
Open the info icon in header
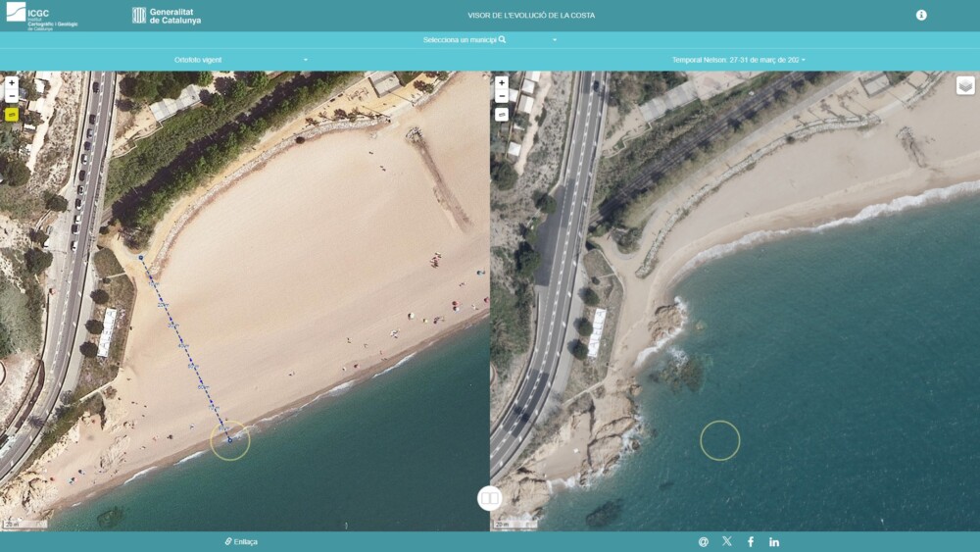pyautogui.click(x=921, y=15)
